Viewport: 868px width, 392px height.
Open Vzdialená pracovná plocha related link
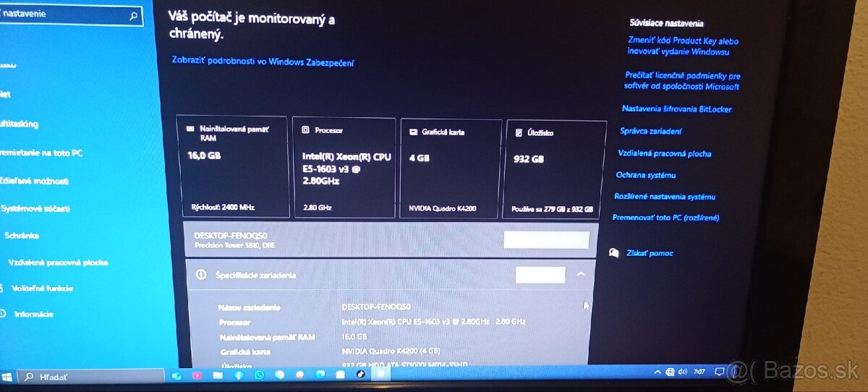664,153
